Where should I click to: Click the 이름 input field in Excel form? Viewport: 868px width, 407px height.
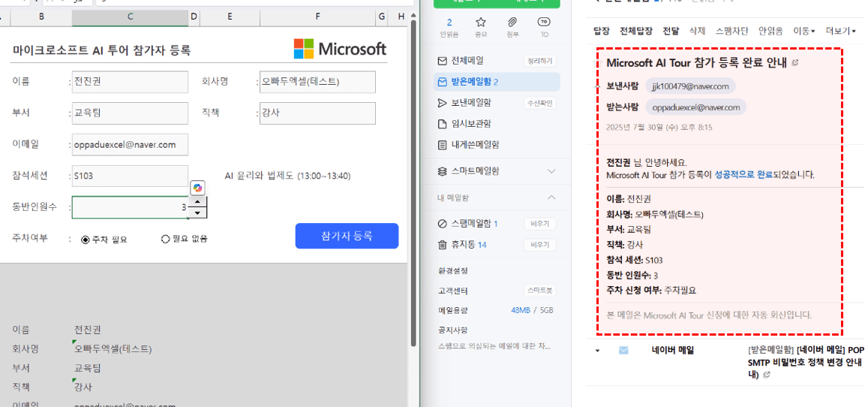[x=130, y=82]
